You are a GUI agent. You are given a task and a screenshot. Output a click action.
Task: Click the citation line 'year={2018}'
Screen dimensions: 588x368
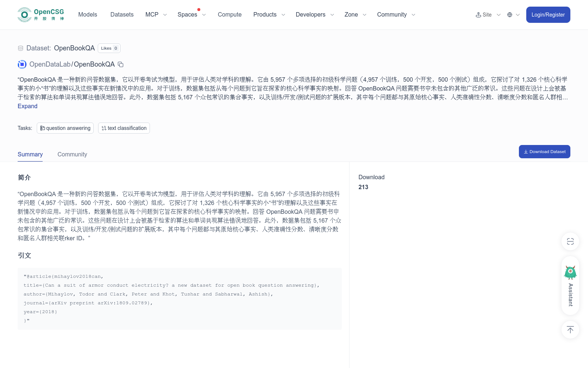(x=40, y=312)
